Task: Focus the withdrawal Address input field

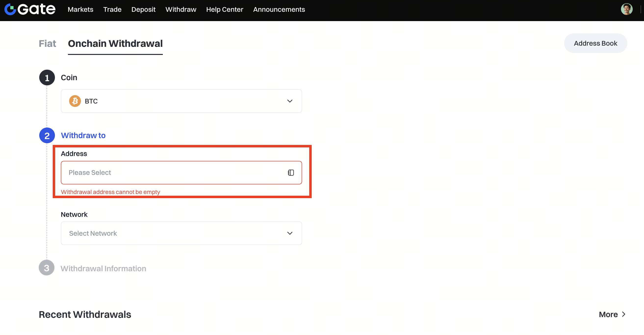Action: click(172, 172)
